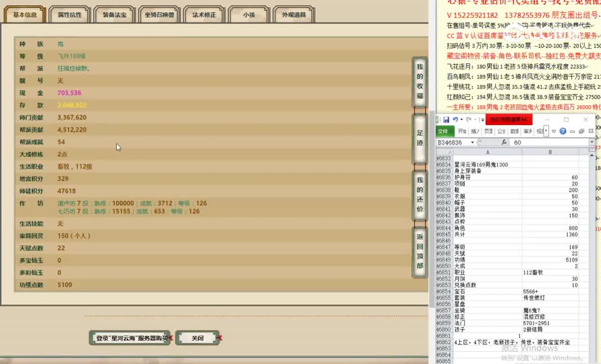
Task: Click the Save icon in Excel Quick Access Toolbar
Action: 447,119
